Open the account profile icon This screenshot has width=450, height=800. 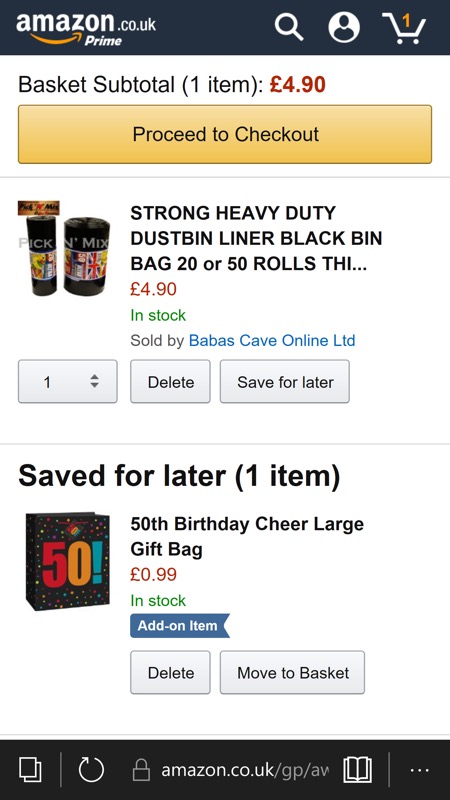click(x=344, y=27)
